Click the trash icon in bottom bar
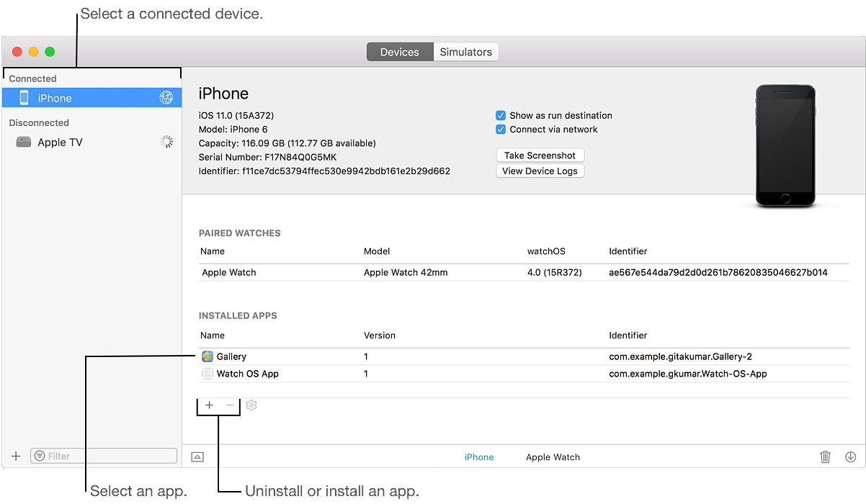This screenshot has height=504, width=866. point(826,456)
